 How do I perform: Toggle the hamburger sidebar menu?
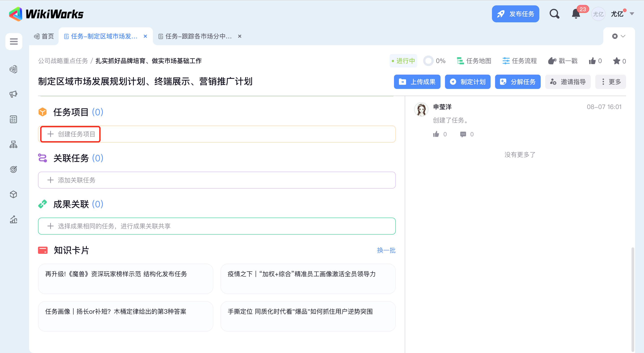click(14, 42)
